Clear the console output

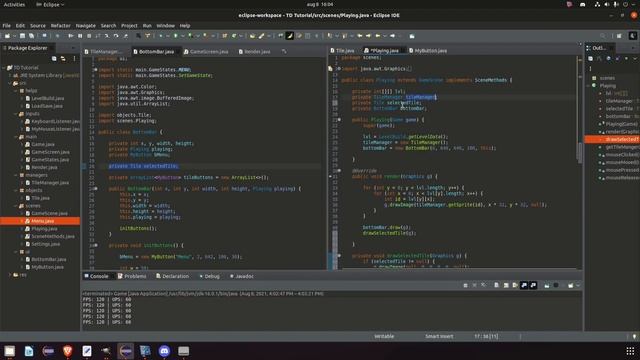pos(496,285)
